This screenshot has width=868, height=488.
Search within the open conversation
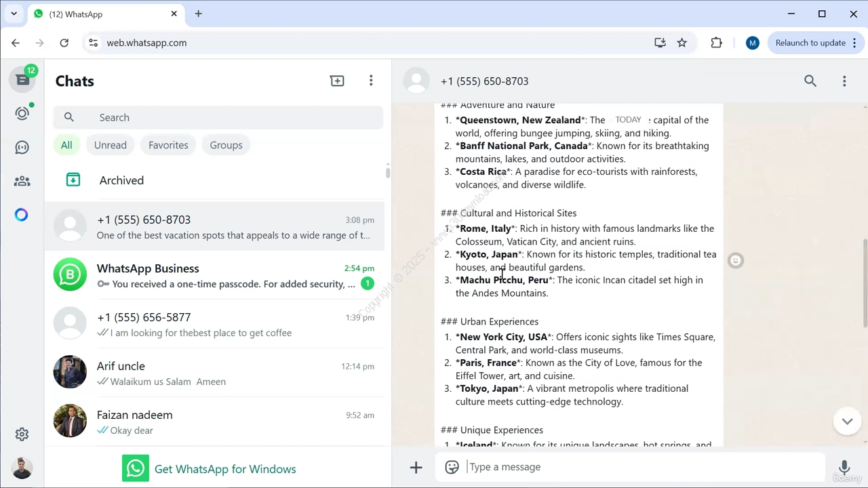pyautogui.click(x=810, y=81)
